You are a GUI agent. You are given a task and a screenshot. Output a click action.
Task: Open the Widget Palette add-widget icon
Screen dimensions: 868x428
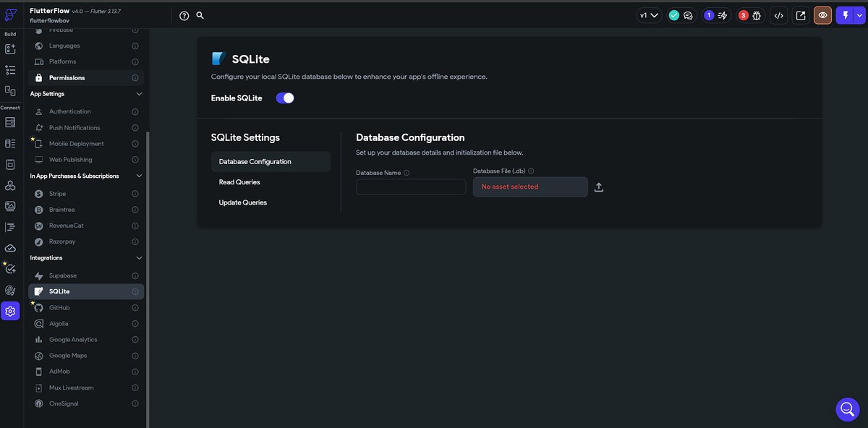[10, 49]
